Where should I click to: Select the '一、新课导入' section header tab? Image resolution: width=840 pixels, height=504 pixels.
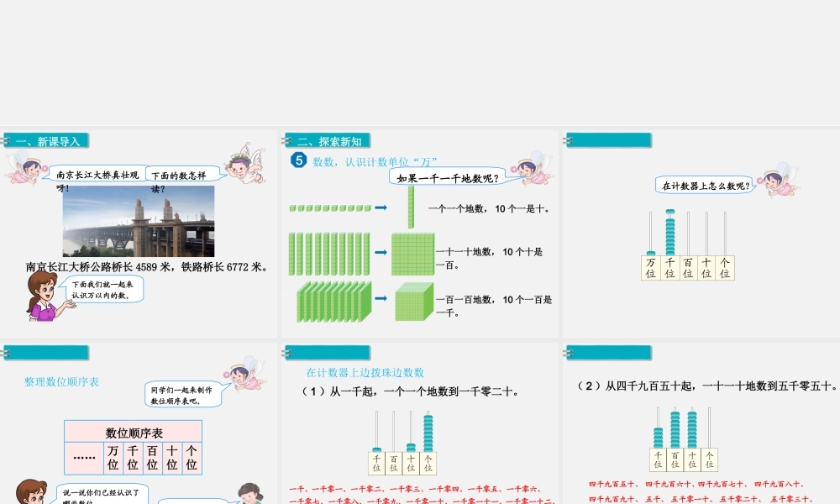pos(47,141)
